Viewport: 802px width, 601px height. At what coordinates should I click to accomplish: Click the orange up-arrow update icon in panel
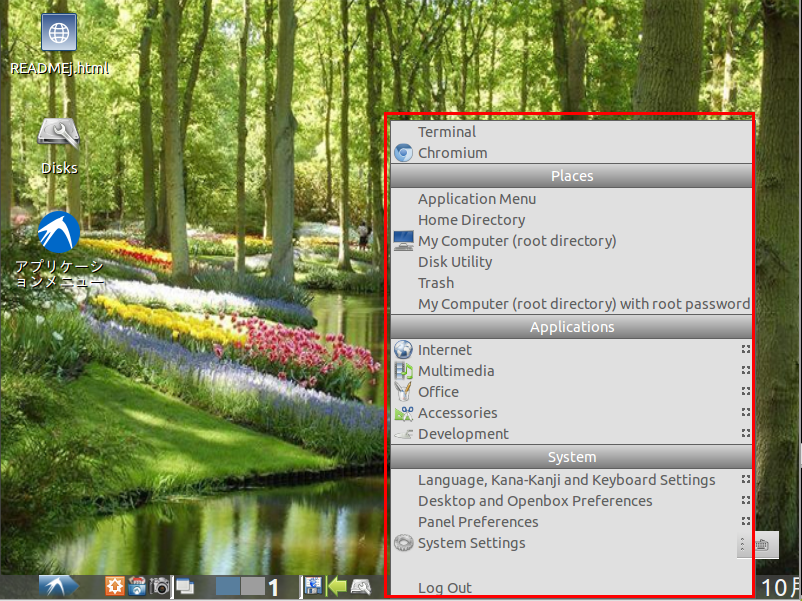click(115, 586)
